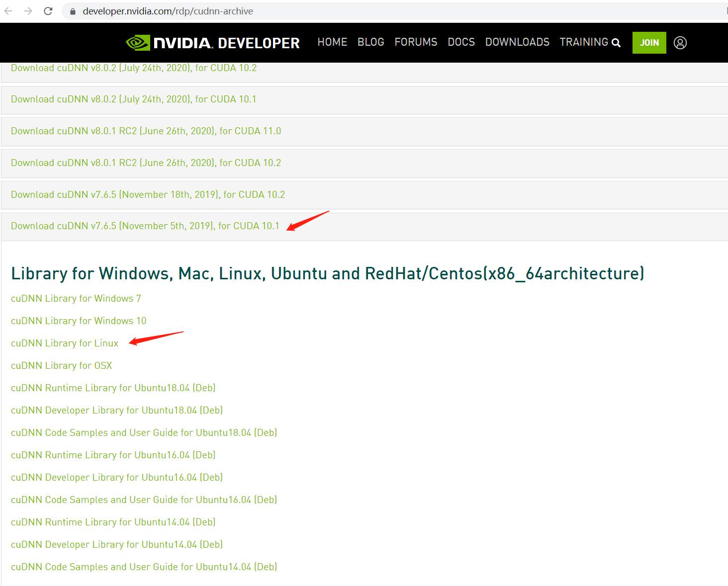Download cuDNN Runtime Library for Ubuntu14.04

113,522
